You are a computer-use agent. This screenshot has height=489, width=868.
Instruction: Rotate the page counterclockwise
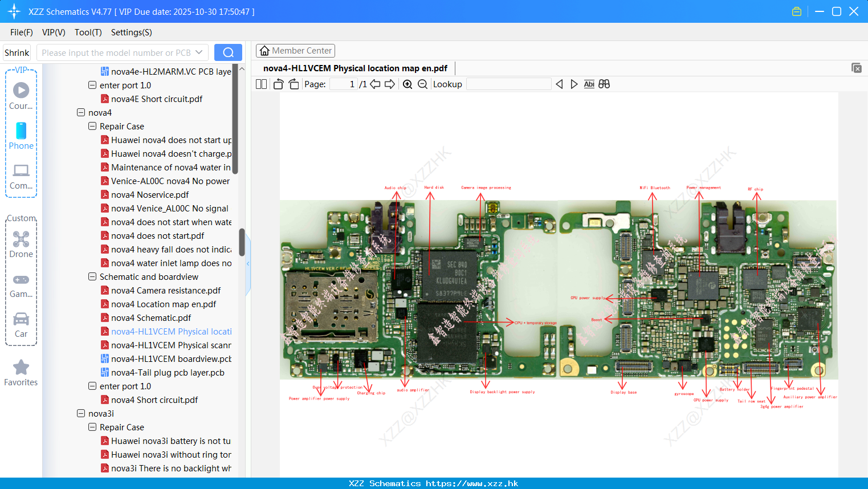click(278, 84)
